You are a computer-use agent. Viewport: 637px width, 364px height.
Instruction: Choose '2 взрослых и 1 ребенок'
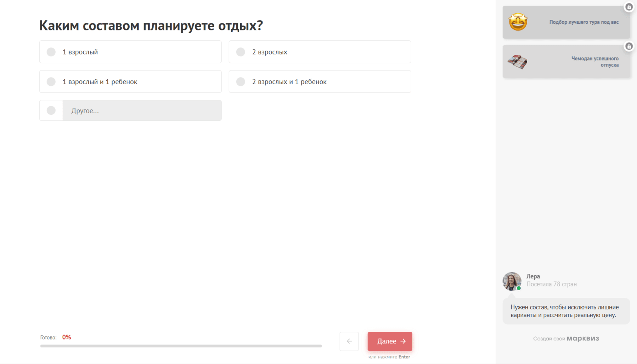pyautogui.click(x=241, y=82)
